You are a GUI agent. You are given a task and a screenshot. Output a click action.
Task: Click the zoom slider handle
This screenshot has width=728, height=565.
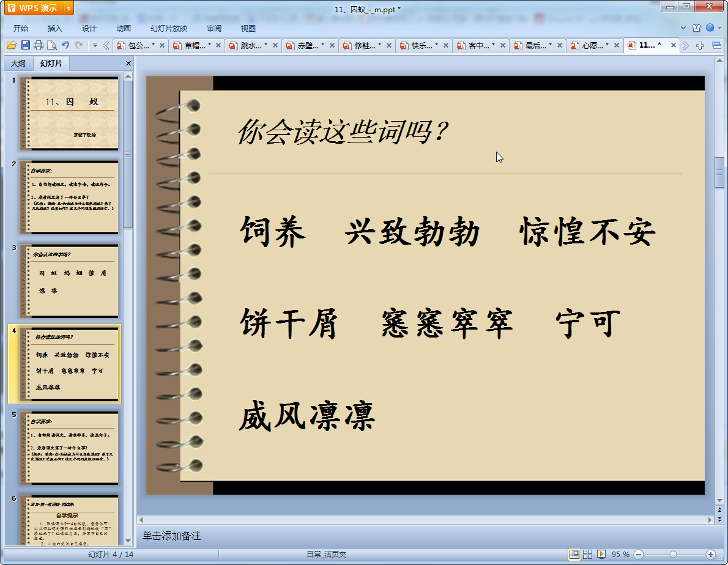point(673,555)
